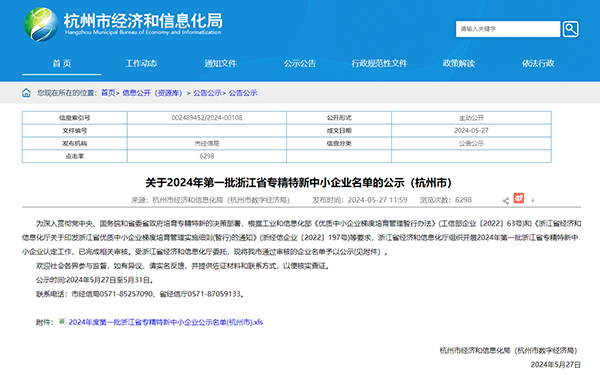Share via the Weibo icon

tap(518, 198)
